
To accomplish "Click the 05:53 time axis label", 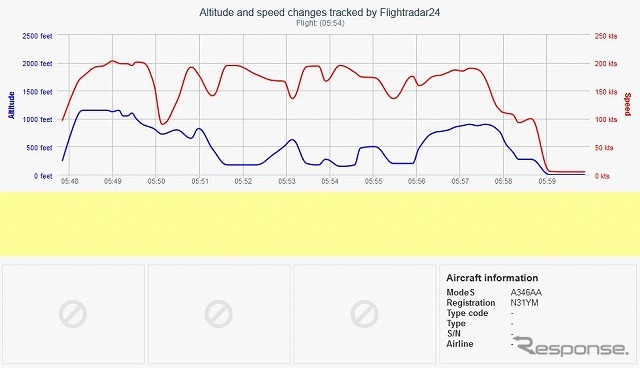I will 287,181.
